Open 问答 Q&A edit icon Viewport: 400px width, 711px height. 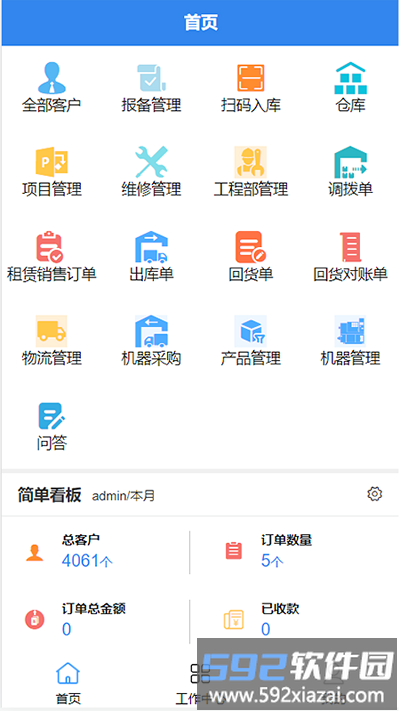coord(52,416)
